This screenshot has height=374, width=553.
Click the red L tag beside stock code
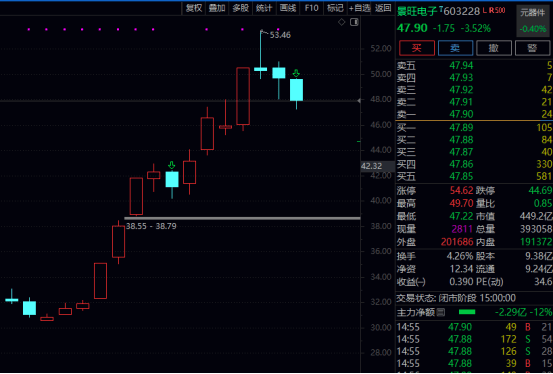pos(485,10)
